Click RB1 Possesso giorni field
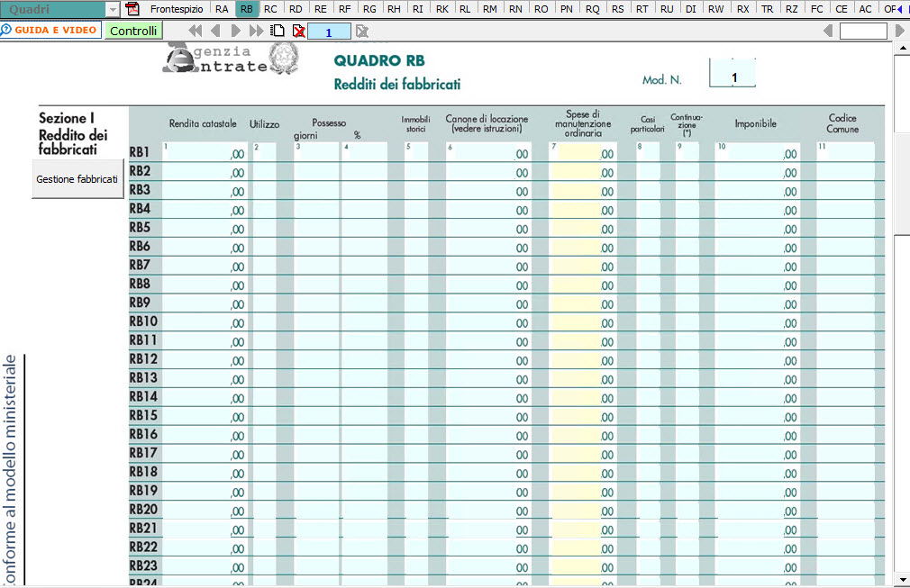The height and width of the screenshot is (588, 910). tap(316, 152)
